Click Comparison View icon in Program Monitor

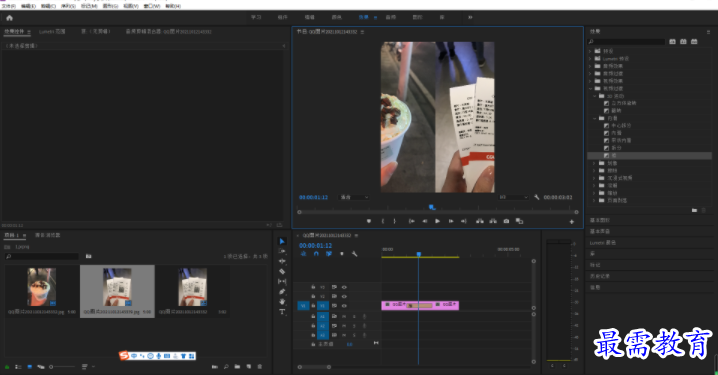pos(519,221)
